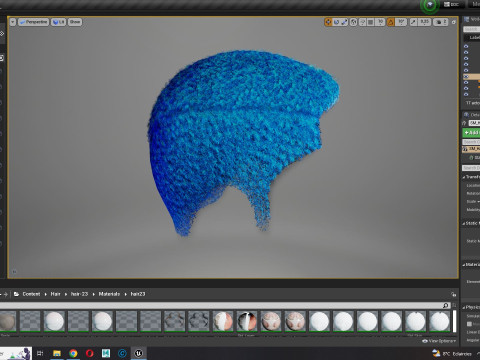This screenshot has width=480, height=360.
Task: Open the camera speed setting
Action: pyautogui.click(x=441, y=22)
